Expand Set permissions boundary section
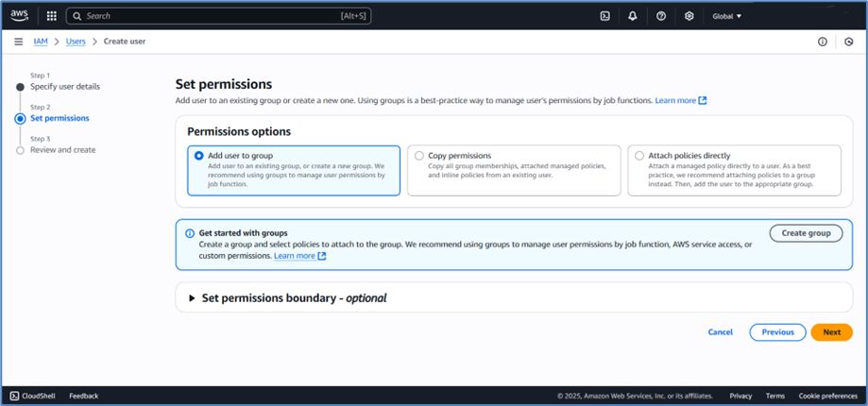The height and width of the screenshot is (406, 868). click(x=193, y=298)
